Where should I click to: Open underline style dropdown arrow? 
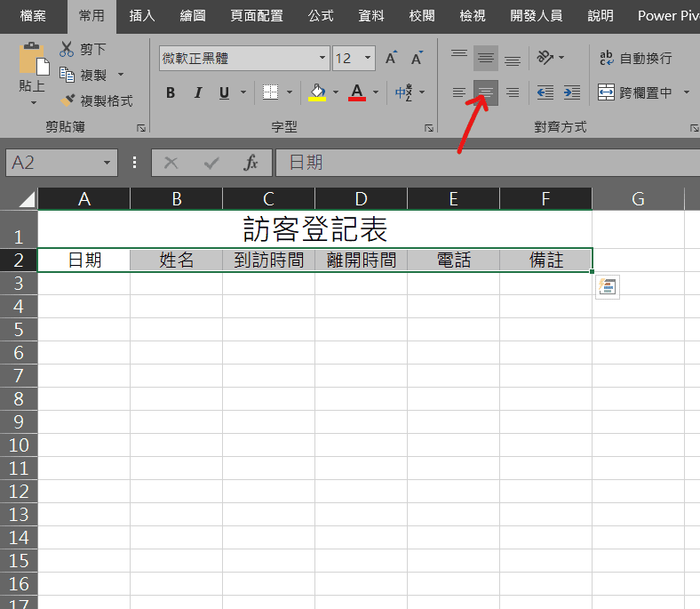(x=243, y=93)
